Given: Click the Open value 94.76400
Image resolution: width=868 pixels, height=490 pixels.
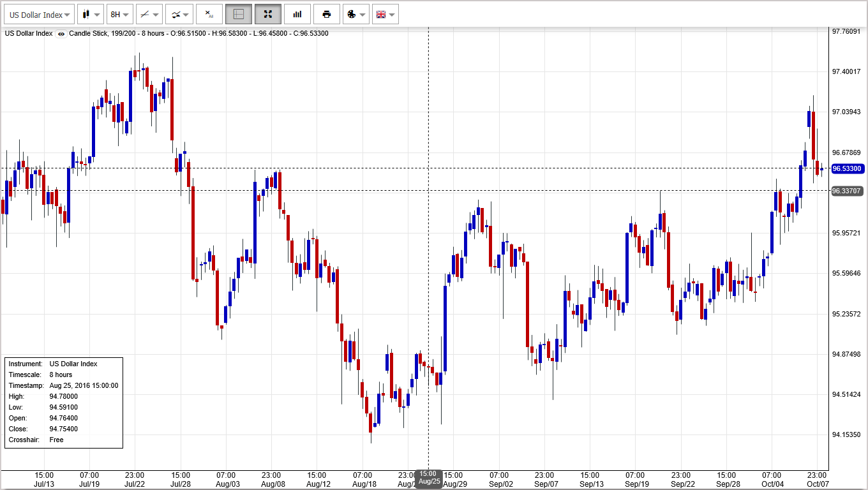Looking at the screenshot, I should (x=64, y=418).
